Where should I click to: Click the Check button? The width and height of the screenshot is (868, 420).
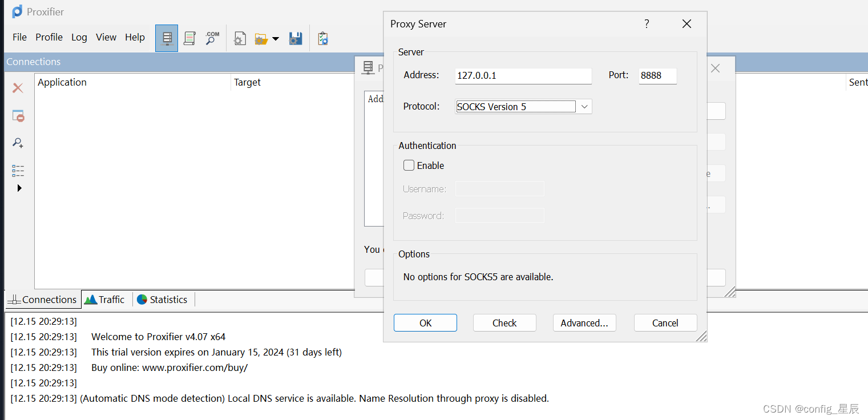coord(504,322)
